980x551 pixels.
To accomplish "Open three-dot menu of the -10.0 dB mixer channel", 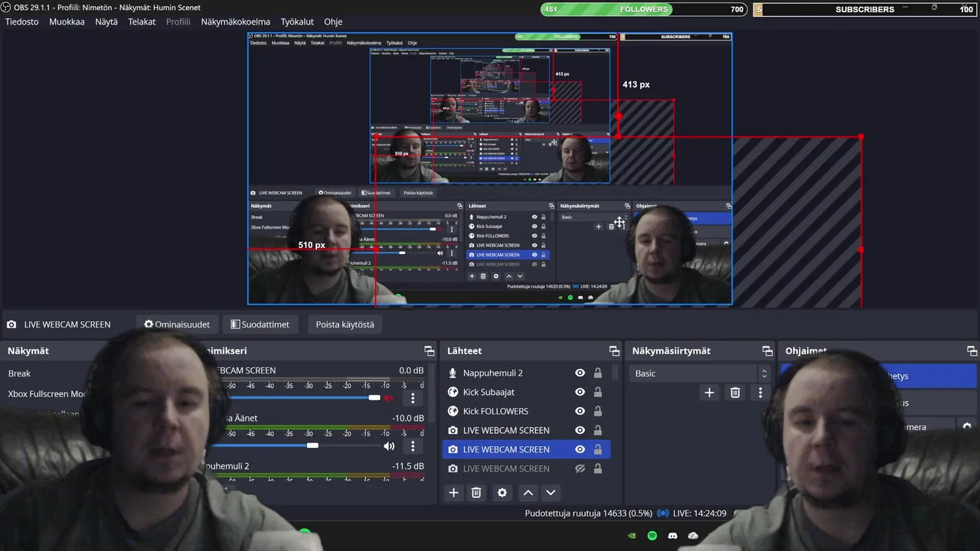I will coord(413,445).
